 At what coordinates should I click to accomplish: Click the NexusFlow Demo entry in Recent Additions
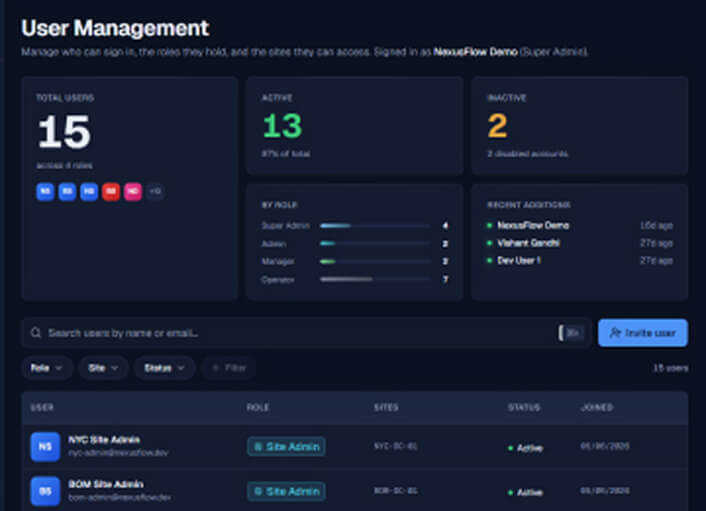tap(533, 225)
